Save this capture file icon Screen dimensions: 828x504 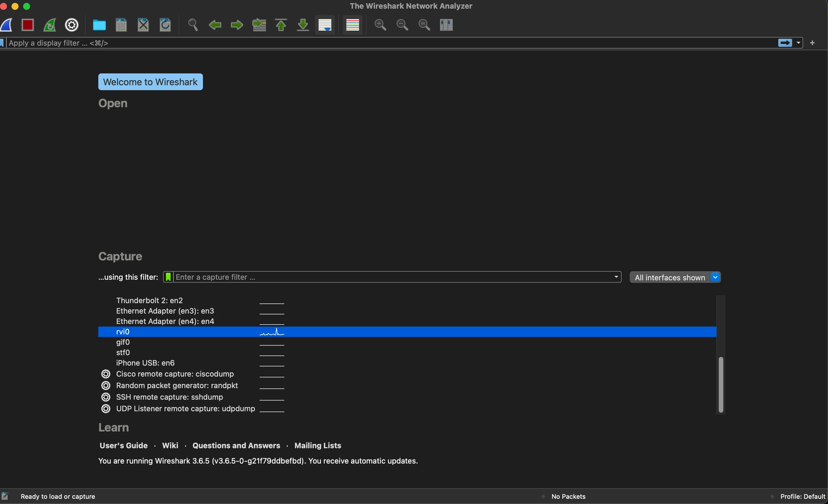click(x=121, y=25)
